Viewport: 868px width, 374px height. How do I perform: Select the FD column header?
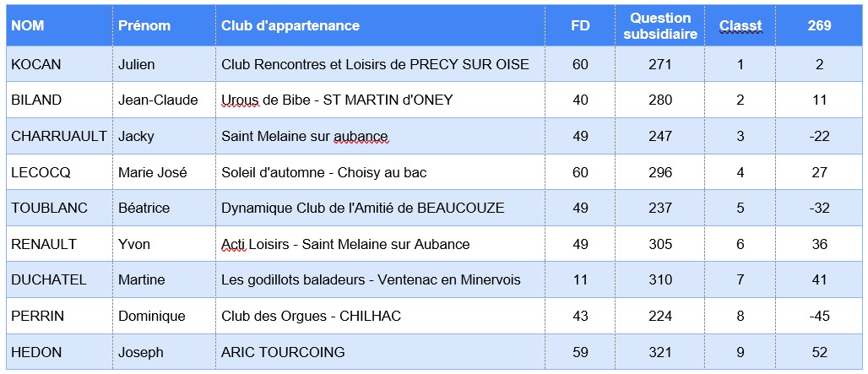[580, 25]
